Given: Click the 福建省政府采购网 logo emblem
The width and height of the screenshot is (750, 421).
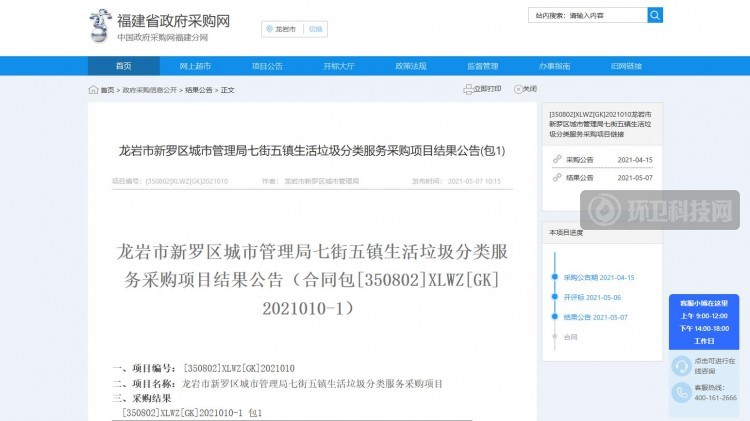Looking at the screenshot, I should (x=100, y=26).
